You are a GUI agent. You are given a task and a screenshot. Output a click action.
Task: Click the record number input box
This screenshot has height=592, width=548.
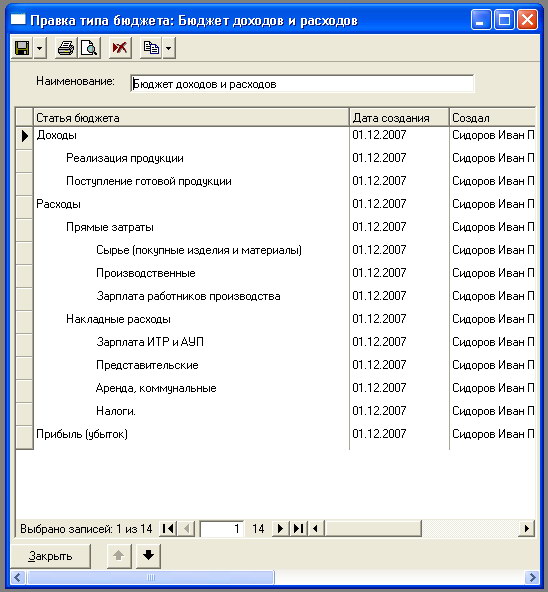coord(222,529)
